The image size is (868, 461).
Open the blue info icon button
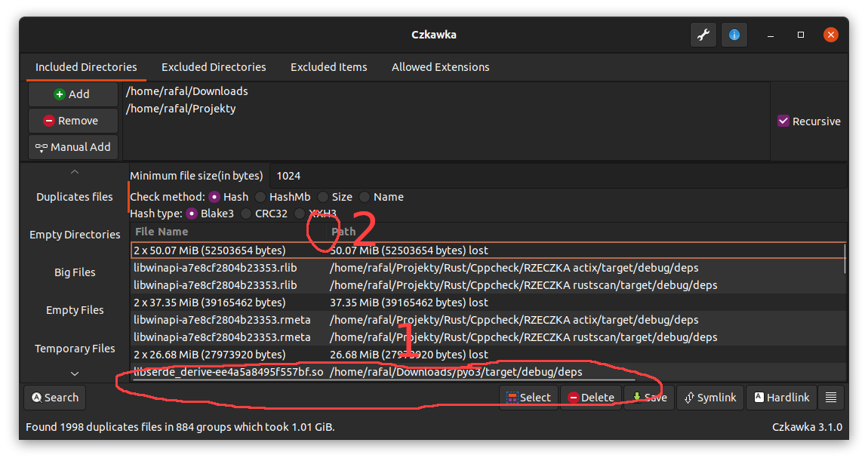[x=734, y=35]
